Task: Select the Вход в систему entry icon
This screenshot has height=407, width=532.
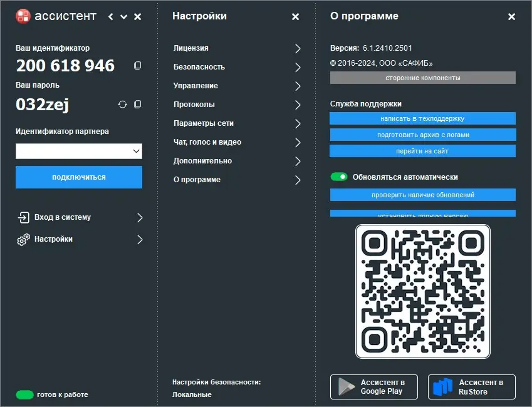Action: click(x=23, y=218)
